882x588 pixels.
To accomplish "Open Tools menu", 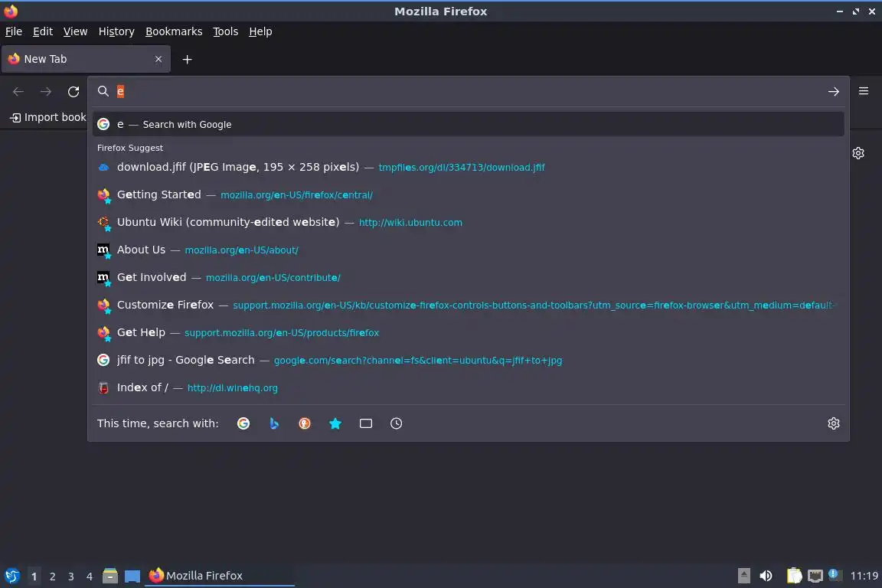I will pos(226,31).
